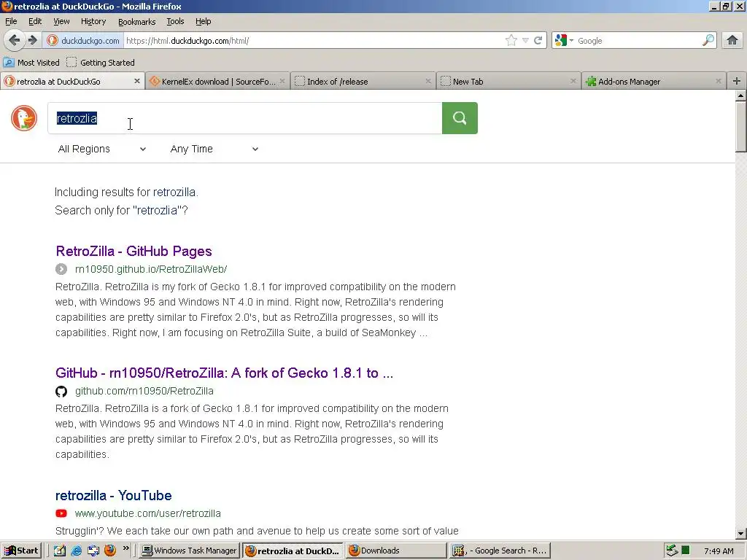Click the gray favicon beside rn10950.github.io
Image resolution: width=747 pixels, height=560 pixels.
(61, 269)
